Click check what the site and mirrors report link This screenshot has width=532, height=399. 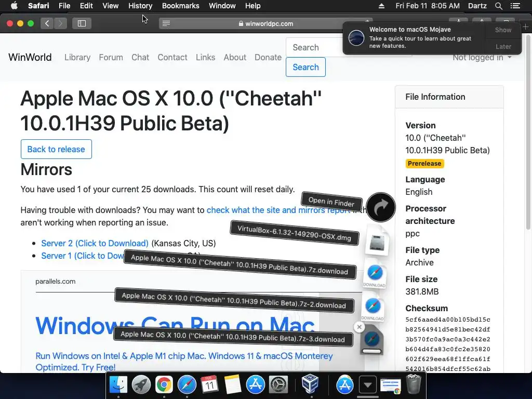pyautogui.click(x=278, y=210)
